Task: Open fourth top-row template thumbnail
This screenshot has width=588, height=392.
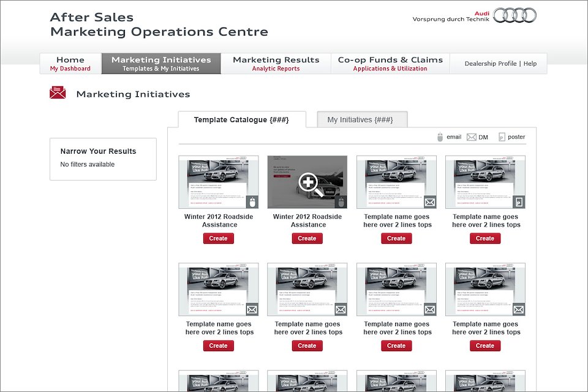Action: pos(485,182)
